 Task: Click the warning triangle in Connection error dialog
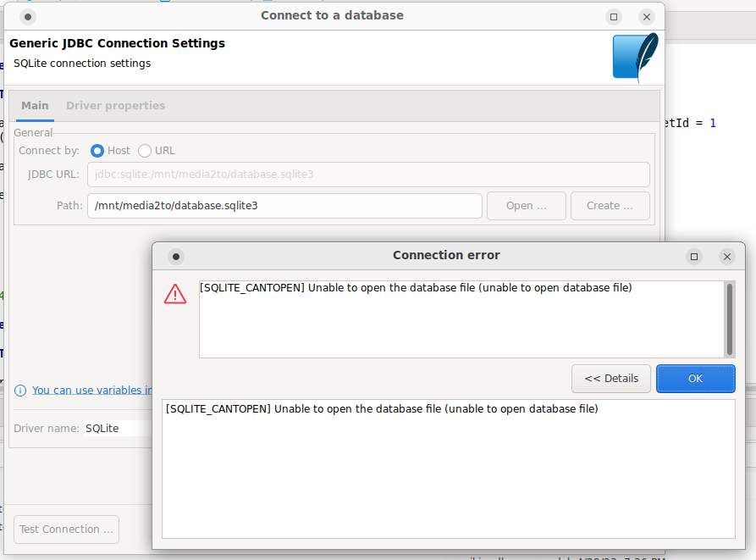click(x=175, y=293)
